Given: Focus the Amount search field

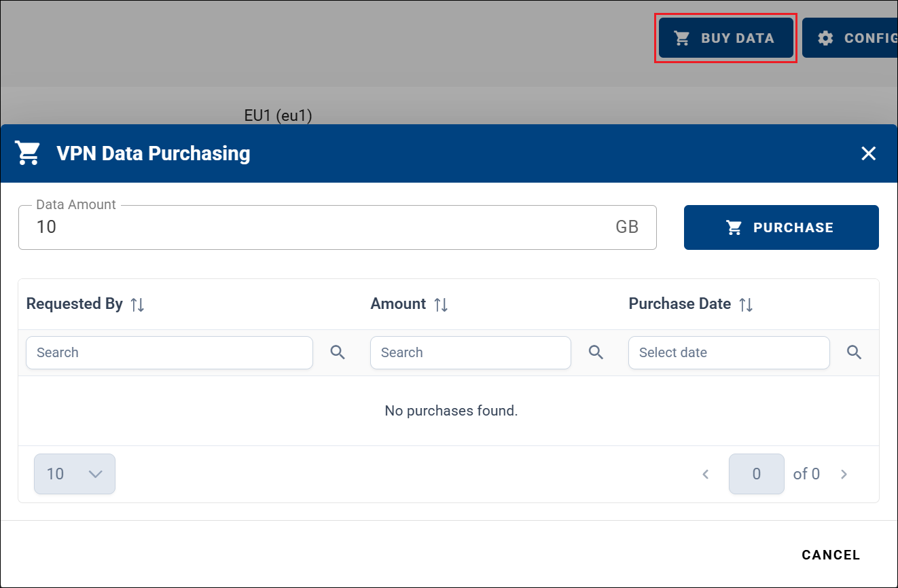Looking at the screenshot, I should point(470,352).
